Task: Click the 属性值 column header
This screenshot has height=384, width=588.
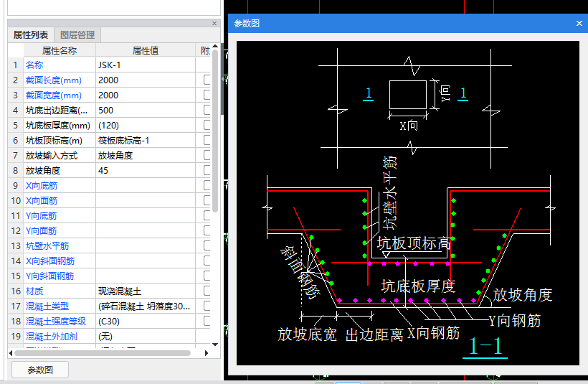Action: coord(146,50)
